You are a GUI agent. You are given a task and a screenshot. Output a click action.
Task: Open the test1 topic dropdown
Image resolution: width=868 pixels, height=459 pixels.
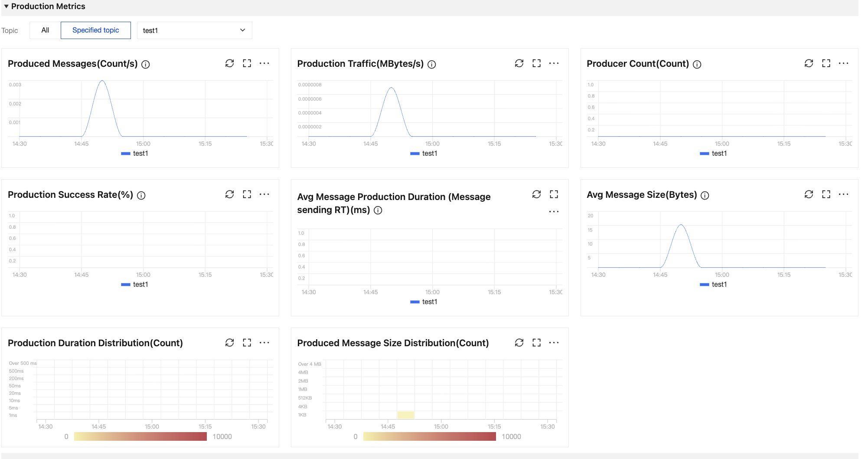coord(194,30)
